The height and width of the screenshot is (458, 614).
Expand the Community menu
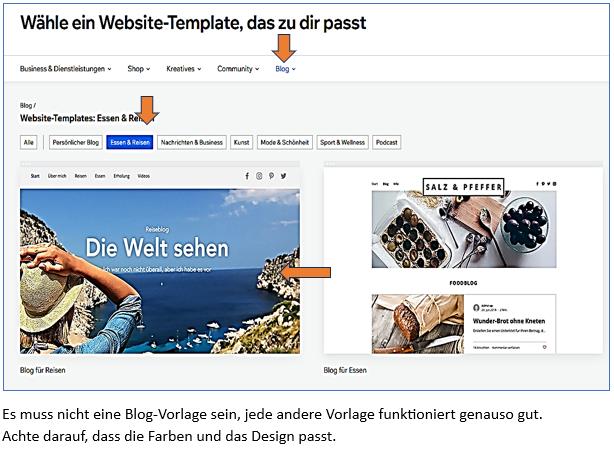pos(238,69)
